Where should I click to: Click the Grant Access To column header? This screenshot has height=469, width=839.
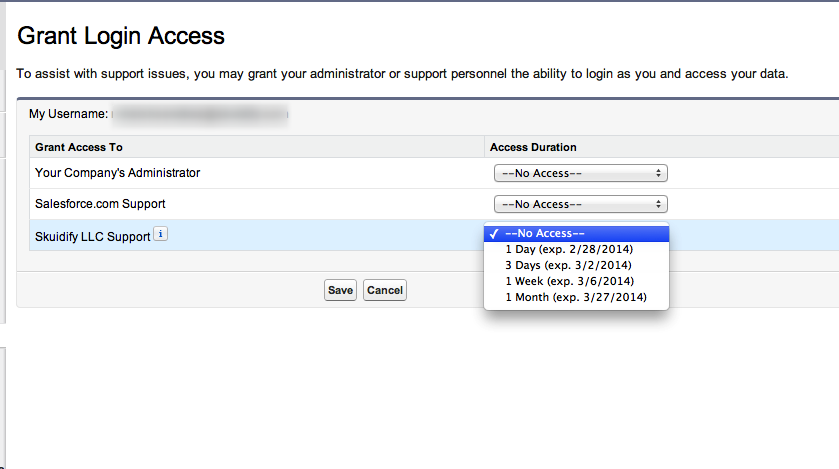79,147
